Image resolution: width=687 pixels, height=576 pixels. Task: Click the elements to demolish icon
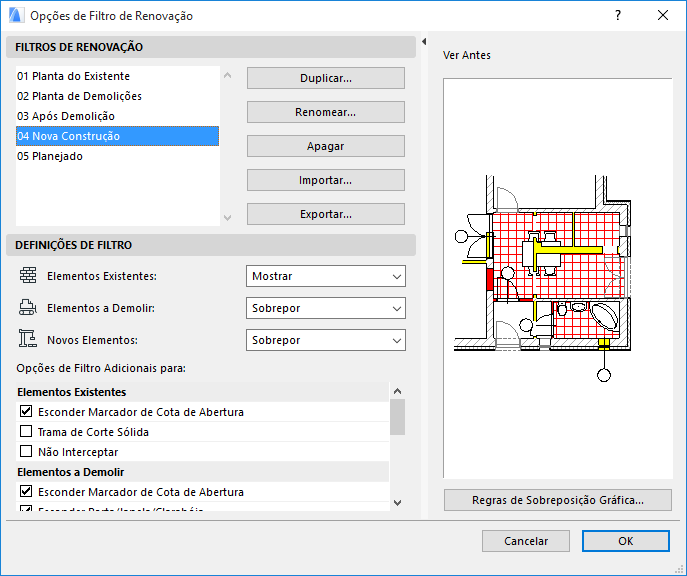coord(28,308)
